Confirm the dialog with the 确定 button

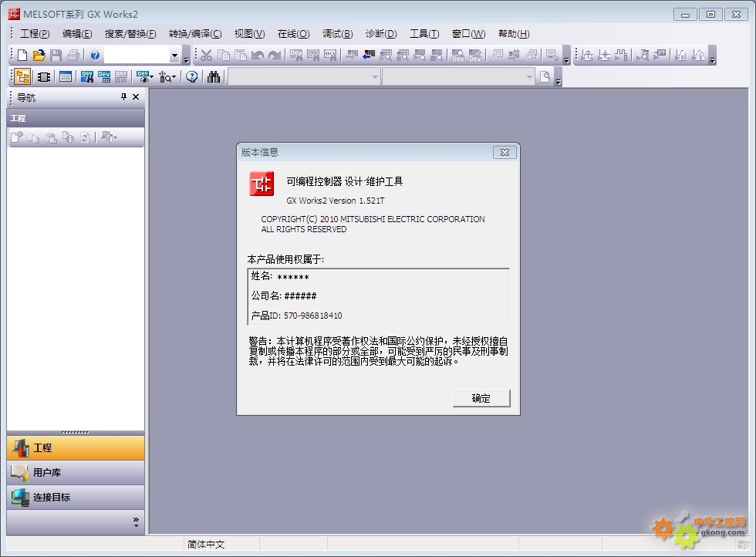(481, 398)
